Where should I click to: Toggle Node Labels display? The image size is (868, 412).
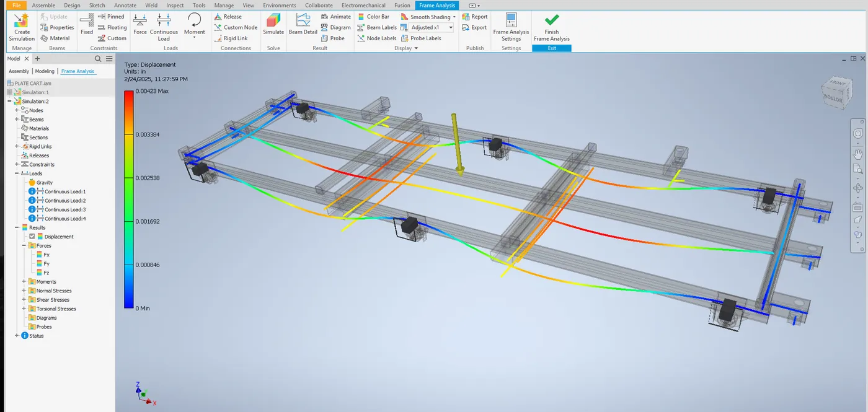coord(377,38)
